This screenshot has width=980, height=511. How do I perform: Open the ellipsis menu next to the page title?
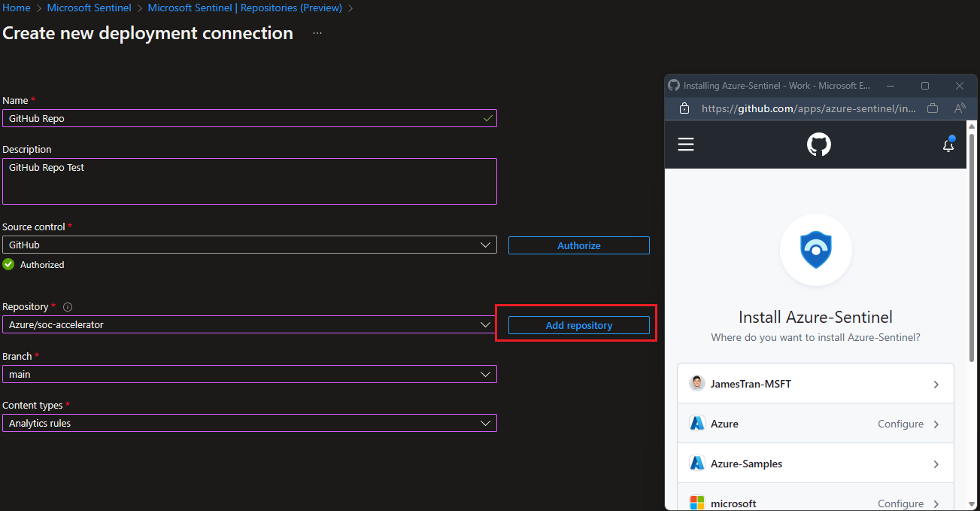(x=317, y=33)
